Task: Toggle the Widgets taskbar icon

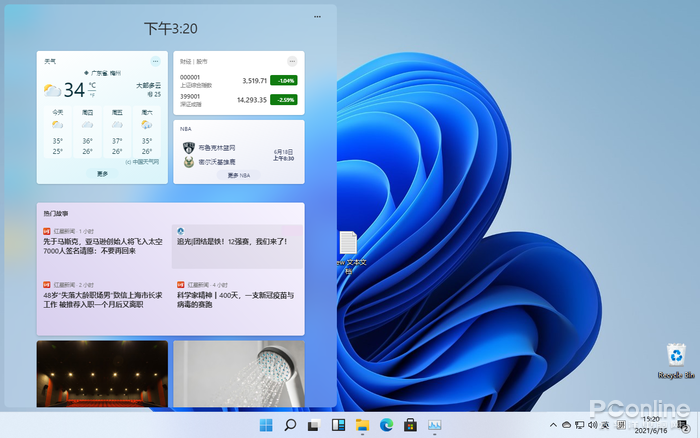Action: tap(338, 425)
